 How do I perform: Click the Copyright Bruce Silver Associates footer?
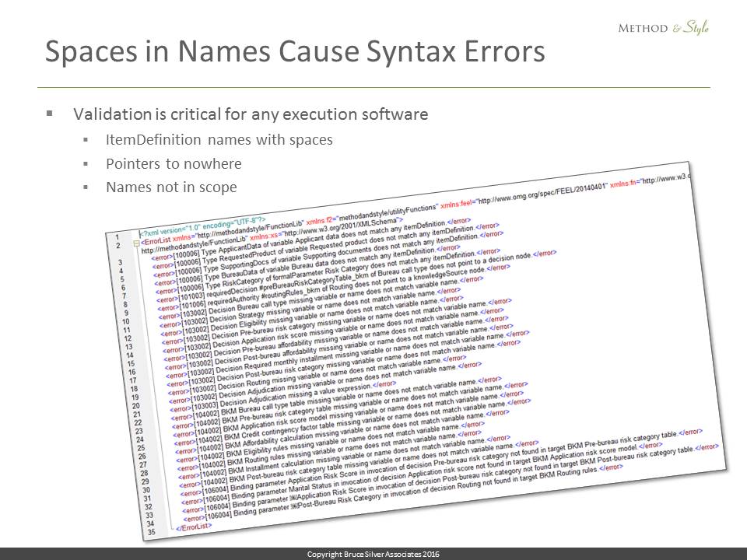373,554
